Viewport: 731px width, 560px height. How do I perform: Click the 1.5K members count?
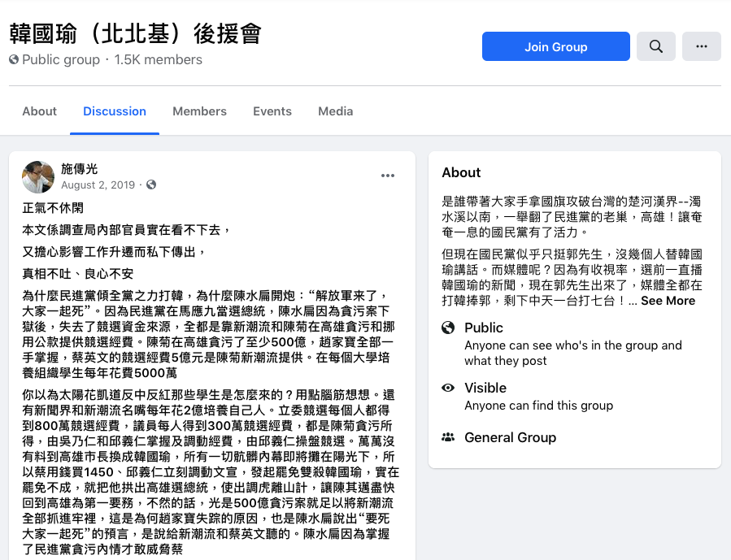tap(158, 59)
